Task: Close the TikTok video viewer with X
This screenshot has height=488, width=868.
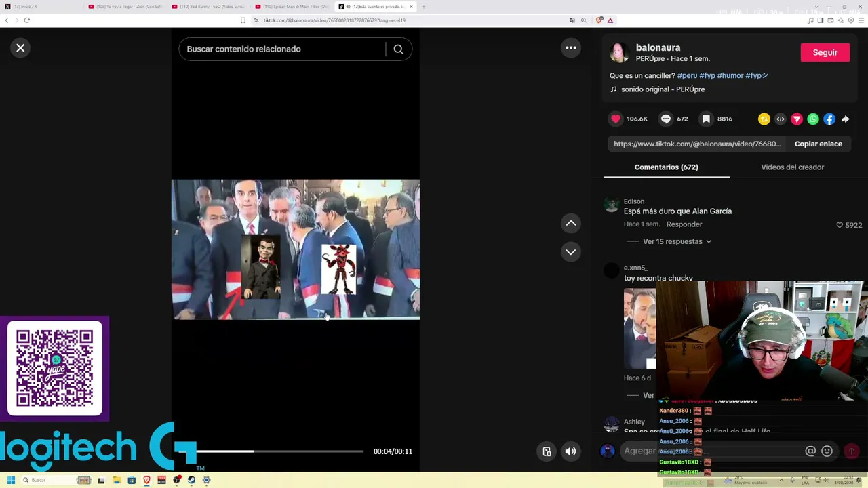Action: [20, 48]
